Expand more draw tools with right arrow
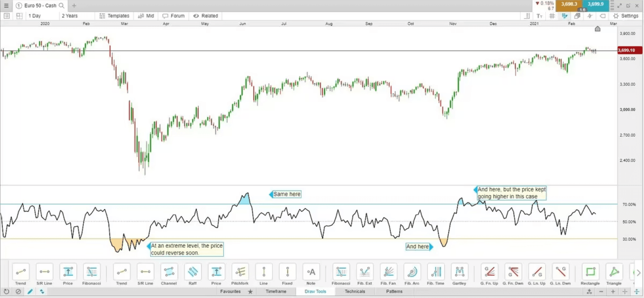The image size is (644, 298). [x=638, y=273]
